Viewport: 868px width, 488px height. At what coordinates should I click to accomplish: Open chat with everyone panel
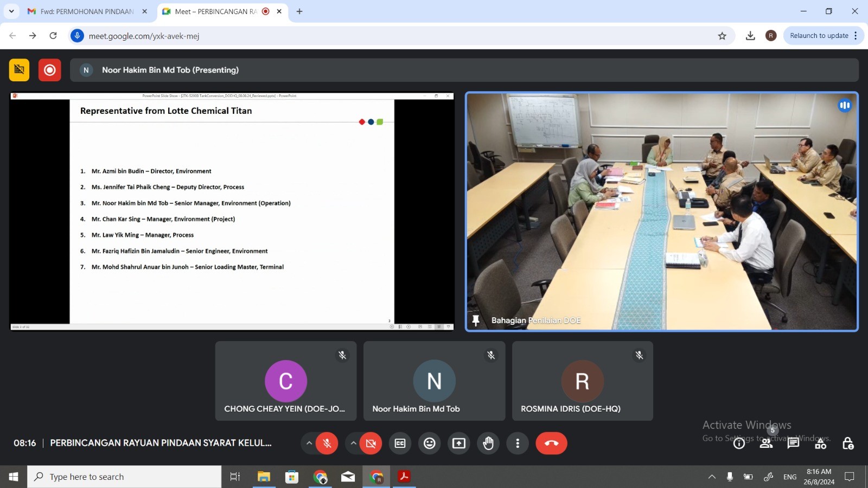click(793, 444)
